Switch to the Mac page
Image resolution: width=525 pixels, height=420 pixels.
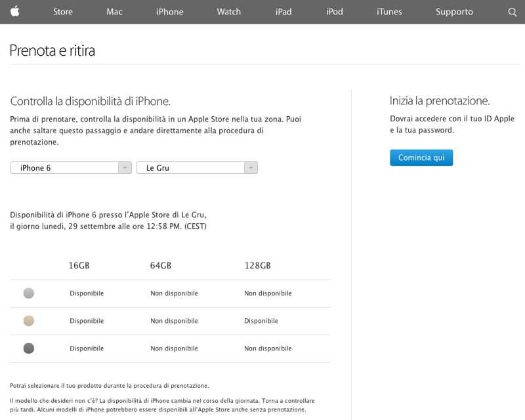(x=114, y=11)
